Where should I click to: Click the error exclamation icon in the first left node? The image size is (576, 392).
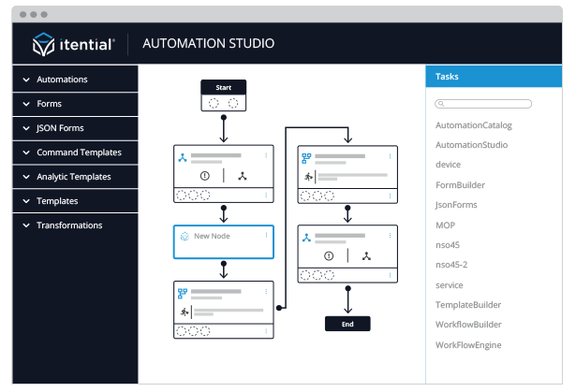(x=204, y=176)
